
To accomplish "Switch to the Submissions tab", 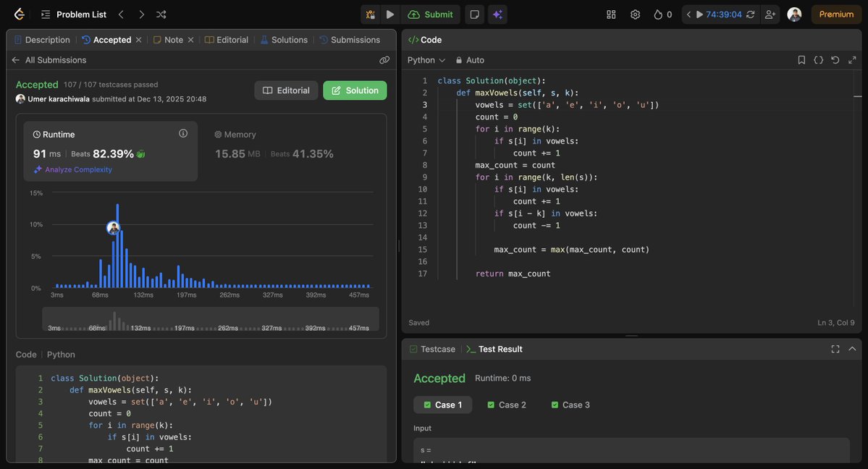I will [x=357, y=40].
